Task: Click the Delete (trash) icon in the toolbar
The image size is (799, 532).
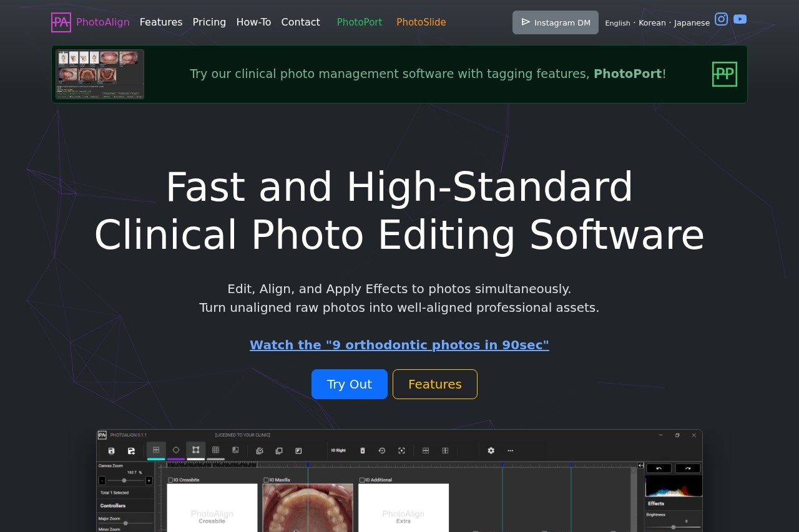Action: [x=362, y=450]
